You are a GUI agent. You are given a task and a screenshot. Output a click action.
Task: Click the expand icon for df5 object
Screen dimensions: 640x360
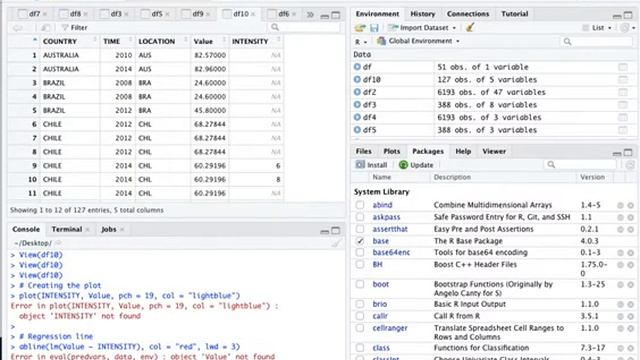coord(357,130)
